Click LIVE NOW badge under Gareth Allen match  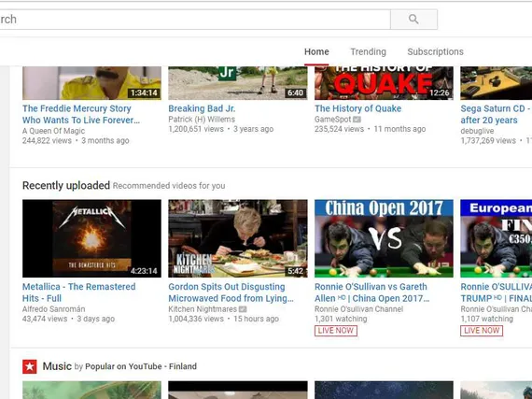tap(336, 331)
